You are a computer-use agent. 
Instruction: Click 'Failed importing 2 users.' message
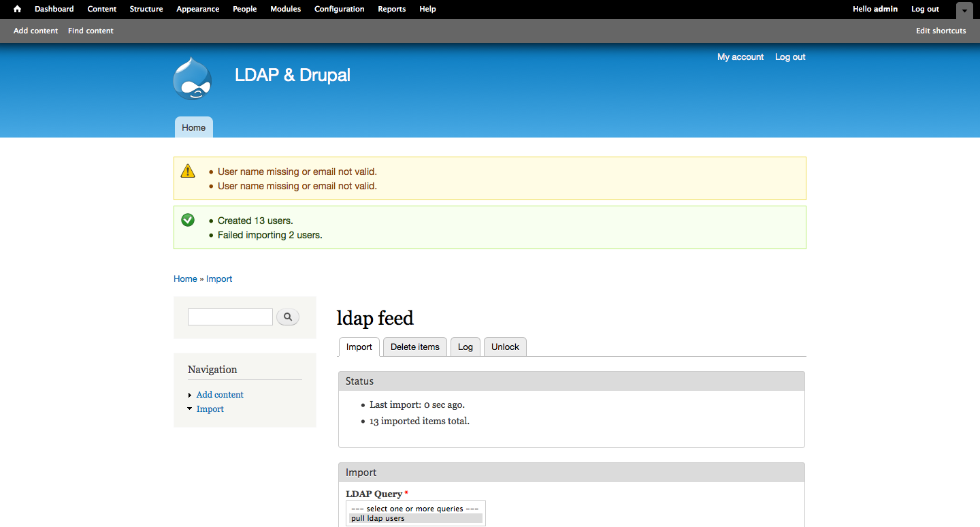tap(270, 235)
